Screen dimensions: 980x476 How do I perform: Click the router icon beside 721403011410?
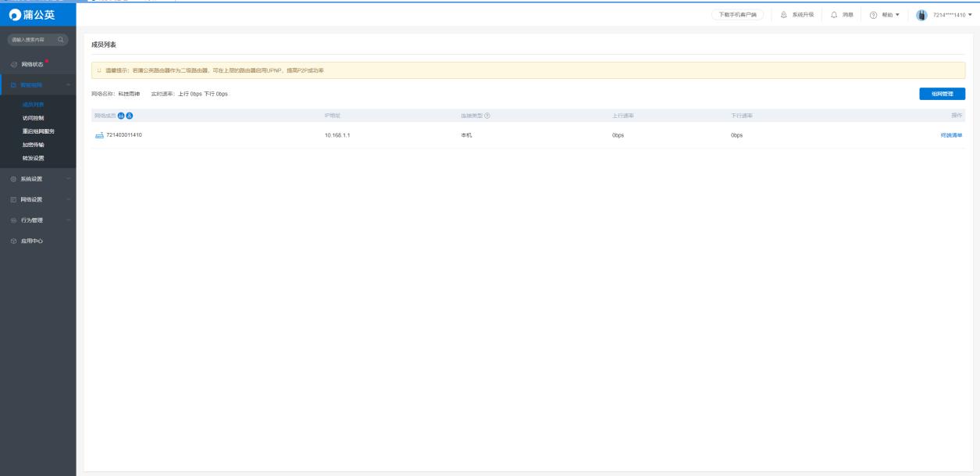pyautogui.click(x=99, y=135)
